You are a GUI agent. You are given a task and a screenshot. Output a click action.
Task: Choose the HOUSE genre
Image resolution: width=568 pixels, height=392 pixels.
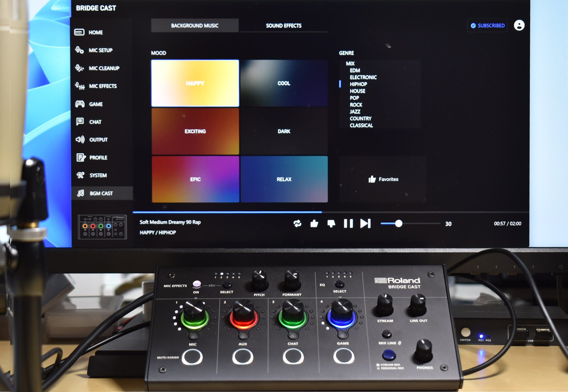[x=357, y=91]
